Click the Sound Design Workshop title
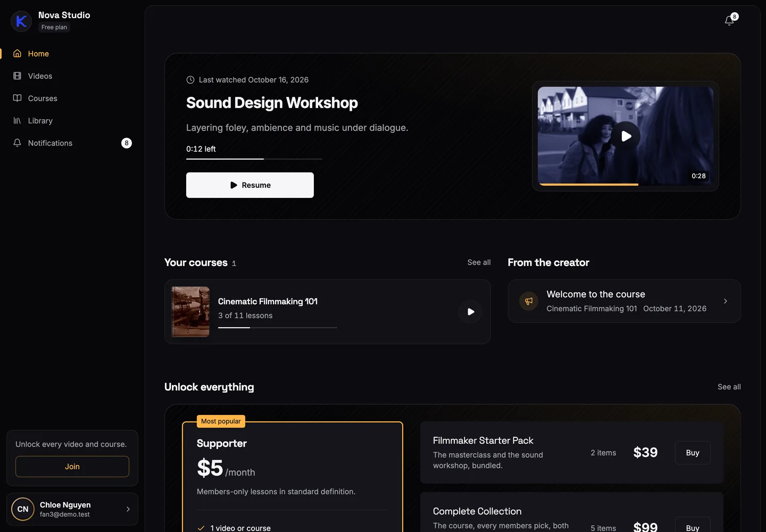766x532 pixels. [x=272, y=103]
